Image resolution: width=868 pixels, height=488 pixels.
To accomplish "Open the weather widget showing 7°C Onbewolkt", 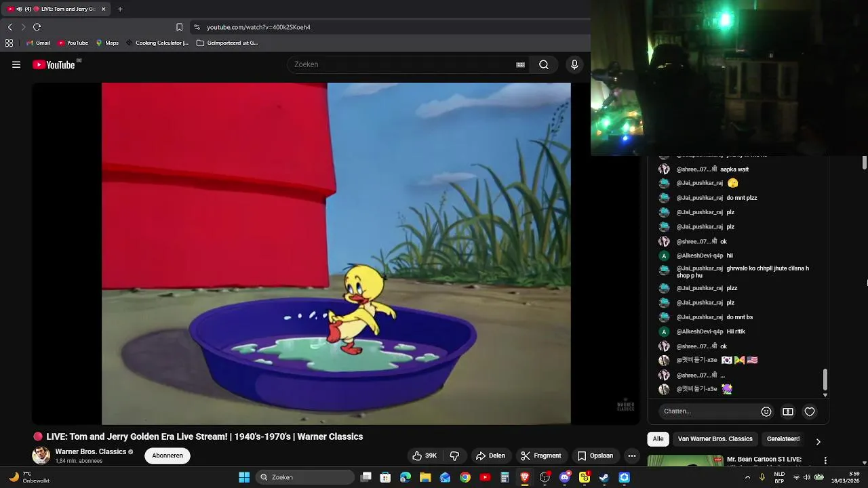I will coord(28,477).
